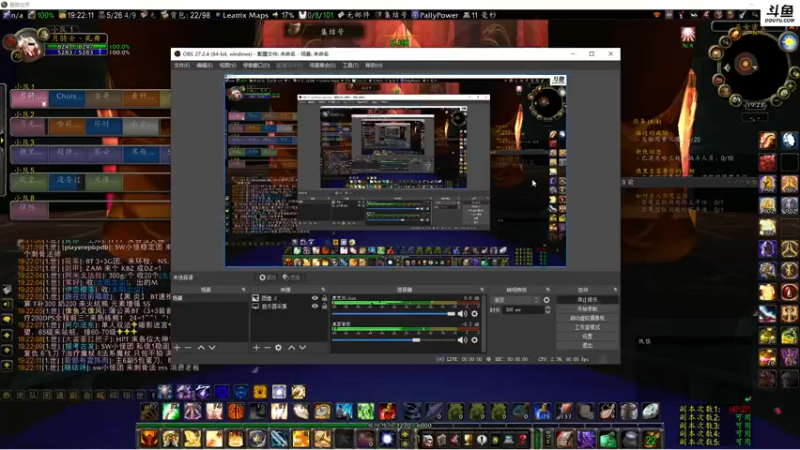Remove the selected source with minus icon

pyautogui.click(x=267, y=347)
